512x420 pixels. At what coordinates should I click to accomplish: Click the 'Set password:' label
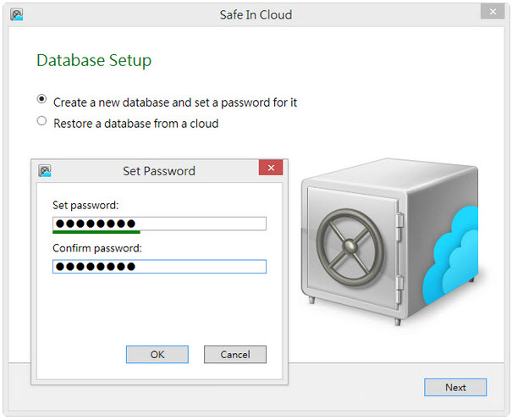click(85, 205)
